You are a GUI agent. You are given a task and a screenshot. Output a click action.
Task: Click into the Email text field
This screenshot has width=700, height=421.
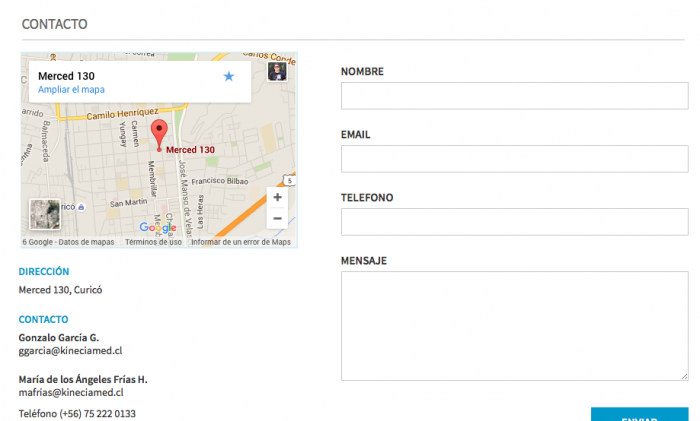tap(514, 159)
